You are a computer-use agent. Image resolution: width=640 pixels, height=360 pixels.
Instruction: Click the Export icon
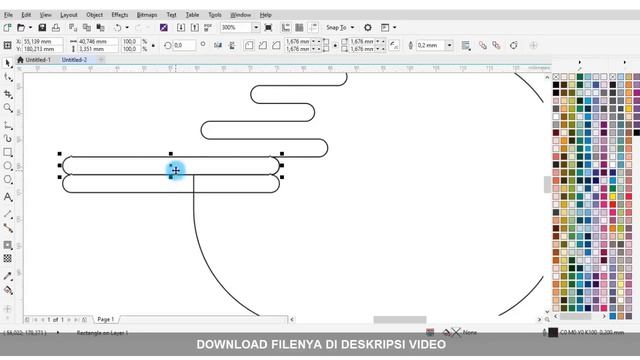(195, 27)
